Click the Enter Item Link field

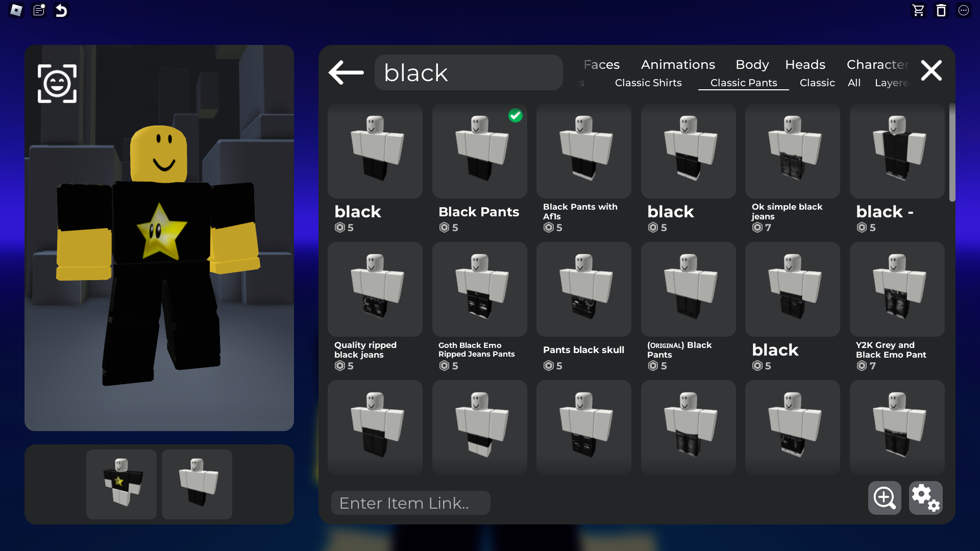pyautogui.click(x=410, y=503)
